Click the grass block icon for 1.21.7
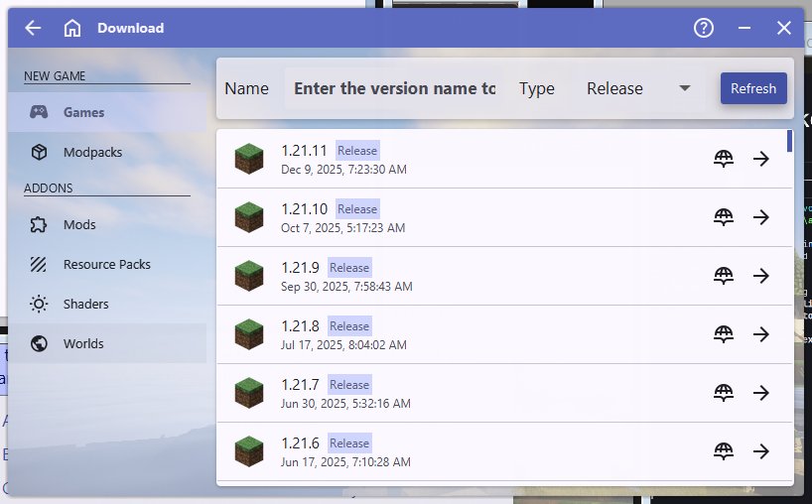This screenshot has height=504, width=812. point(249,392)
